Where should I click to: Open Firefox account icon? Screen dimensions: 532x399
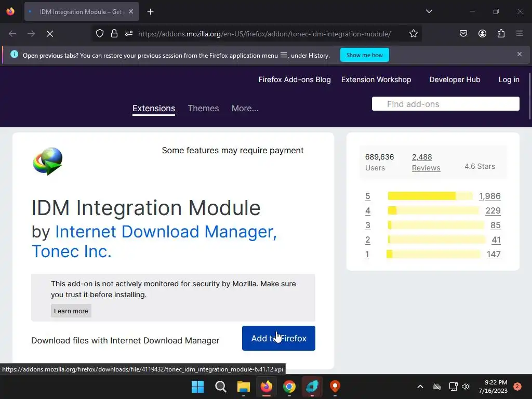point(482,34)
